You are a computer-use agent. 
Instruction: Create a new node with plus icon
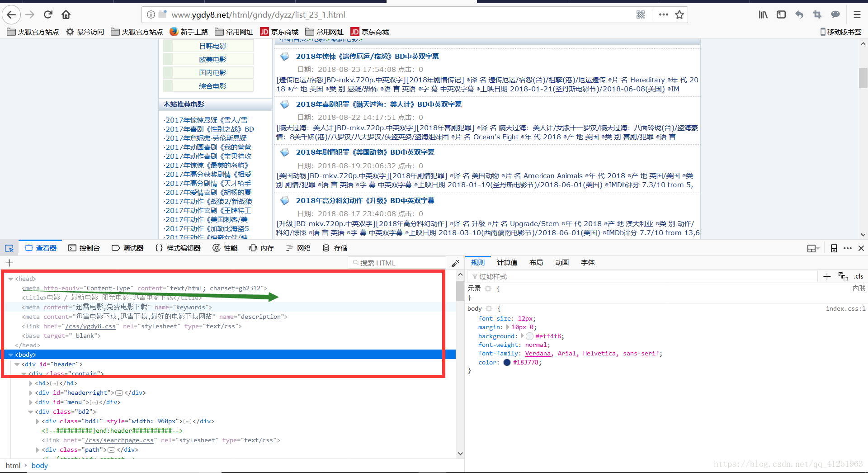click(9, 263)
